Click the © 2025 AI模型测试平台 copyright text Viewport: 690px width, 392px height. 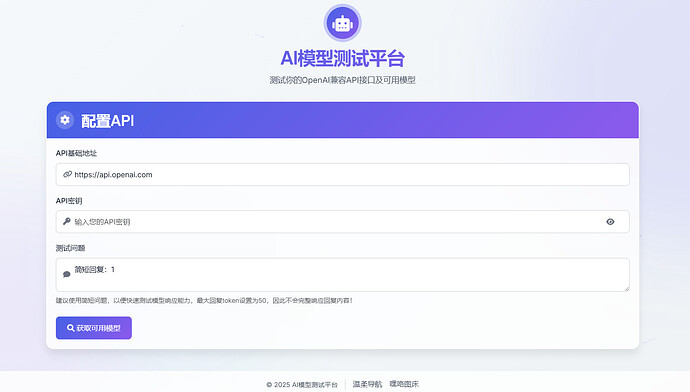point(302,385)
